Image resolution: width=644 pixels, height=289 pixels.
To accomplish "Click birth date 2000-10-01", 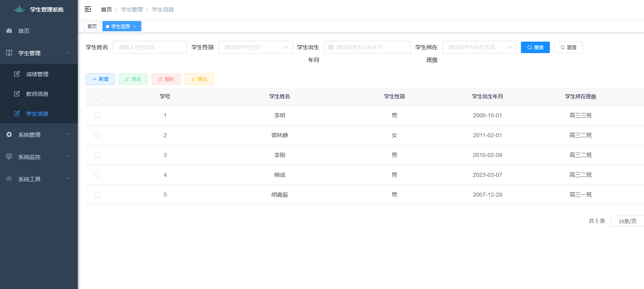I will (x=488, y=115).
